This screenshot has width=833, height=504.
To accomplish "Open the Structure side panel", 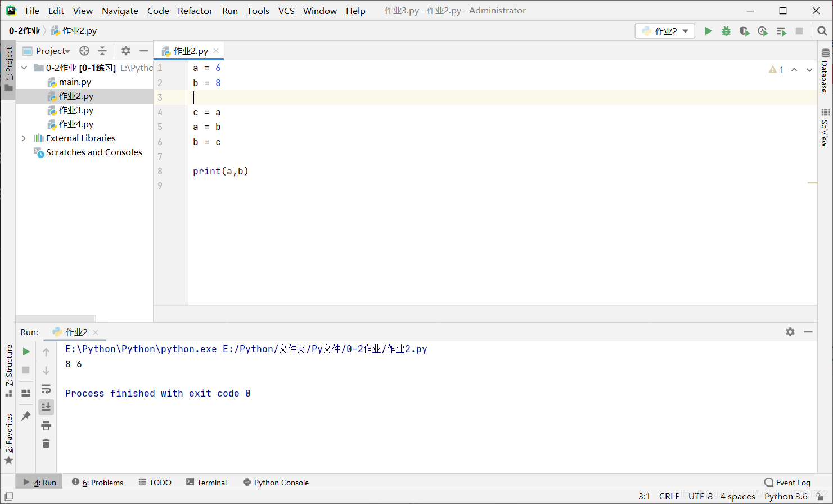I will (9, 371).
